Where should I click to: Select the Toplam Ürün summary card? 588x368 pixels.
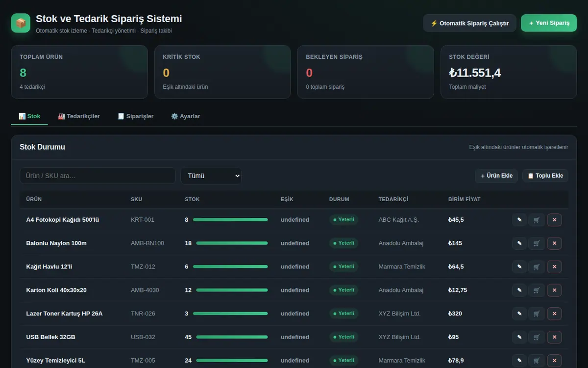[x=79, y=72]
